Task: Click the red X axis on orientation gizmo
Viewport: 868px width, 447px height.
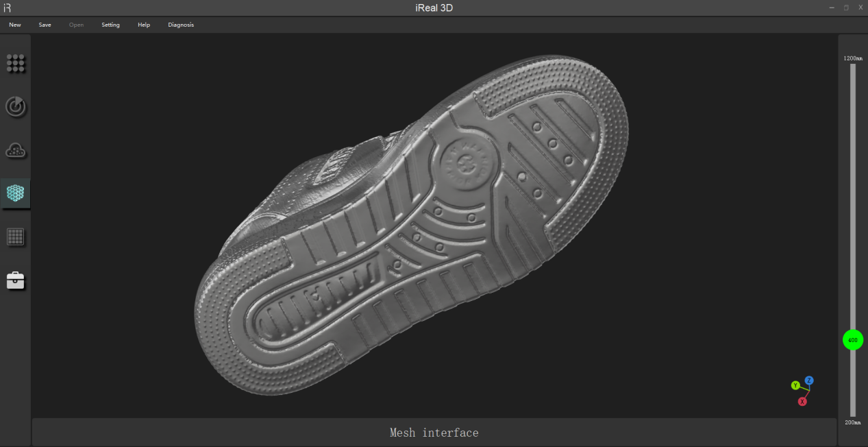Action: pos(802,401)
